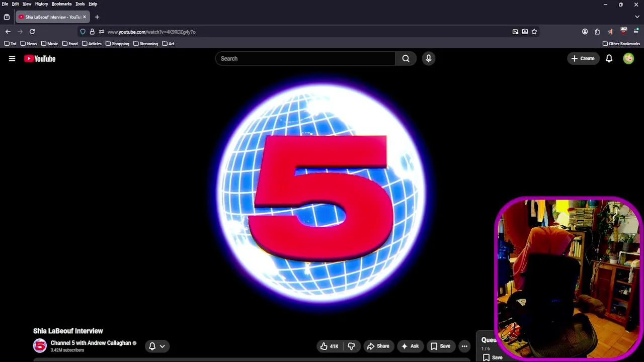Open subscription notification bell dropdown
The height and width of the screenshot is (362, 644).
157,346
